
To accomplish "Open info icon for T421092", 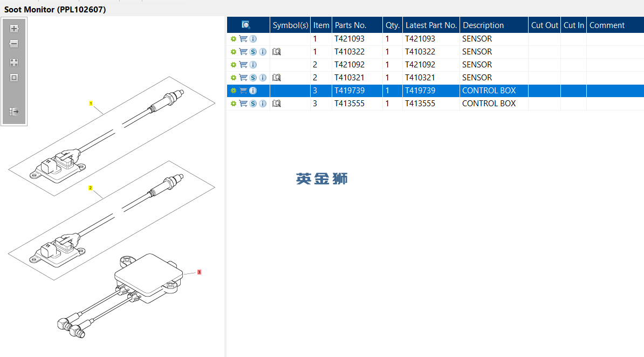I will coord(253,65).
